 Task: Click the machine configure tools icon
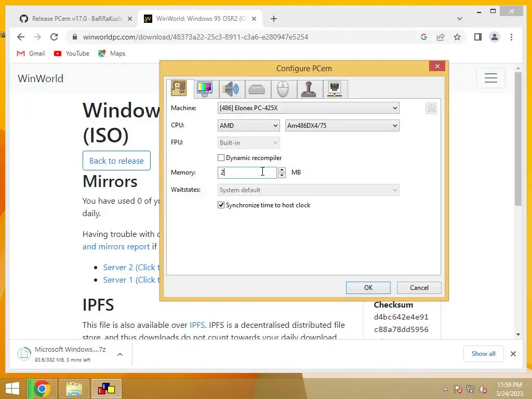click(431, 108)
